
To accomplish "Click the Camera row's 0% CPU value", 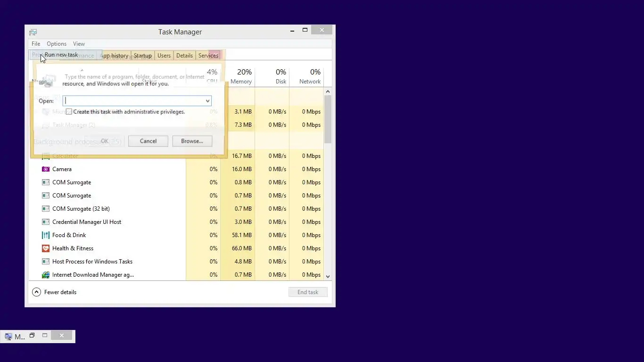I will pyautogui.click(x=214, y=169).
